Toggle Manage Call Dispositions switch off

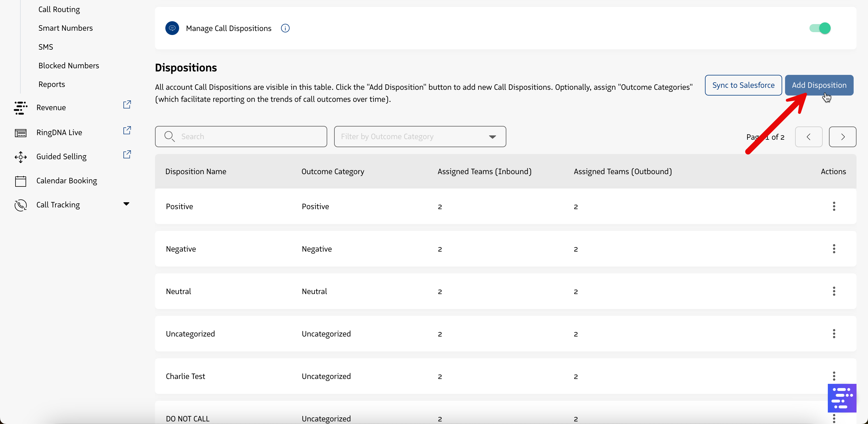[820, 28]
